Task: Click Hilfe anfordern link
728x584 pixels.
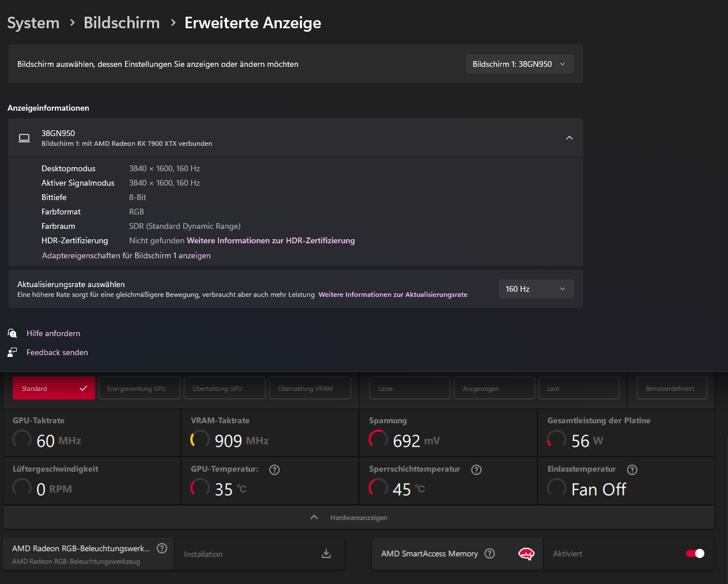Action: pos(53,333)
